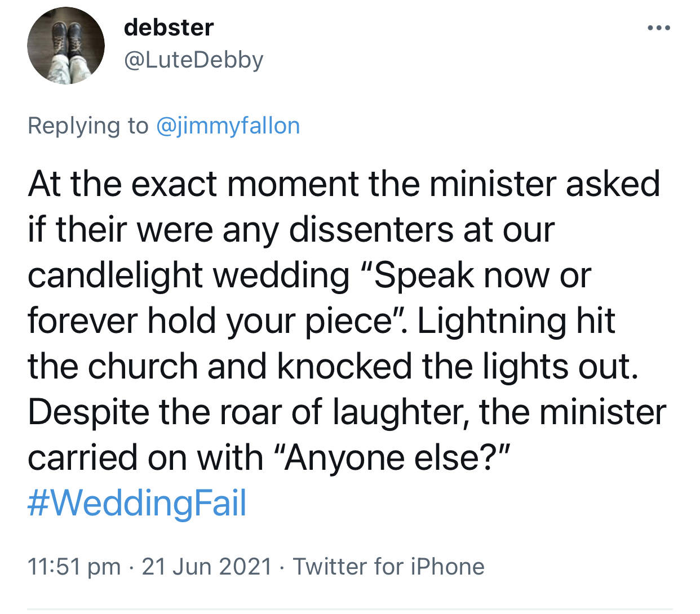The height and width of the screenshot is (614, 700).
Task: Click the 21 Jun 2021 date
Action: (x=207, y=567)
